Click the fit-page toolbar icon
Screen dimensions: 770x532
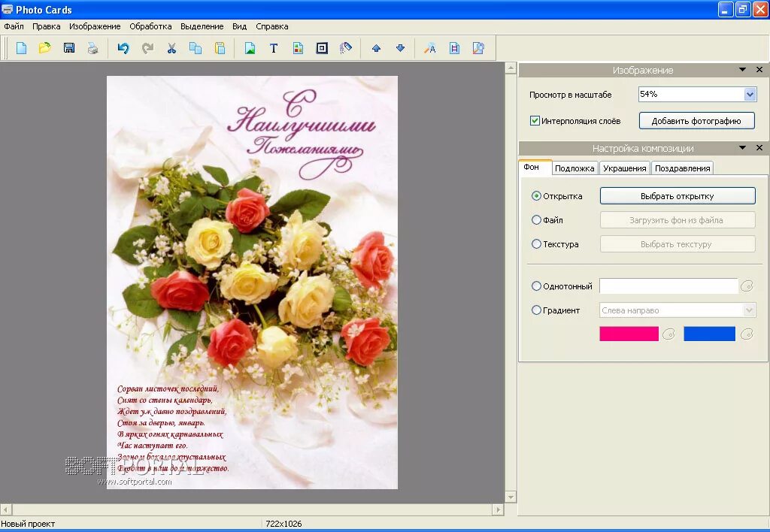click(x=454, y=48)
